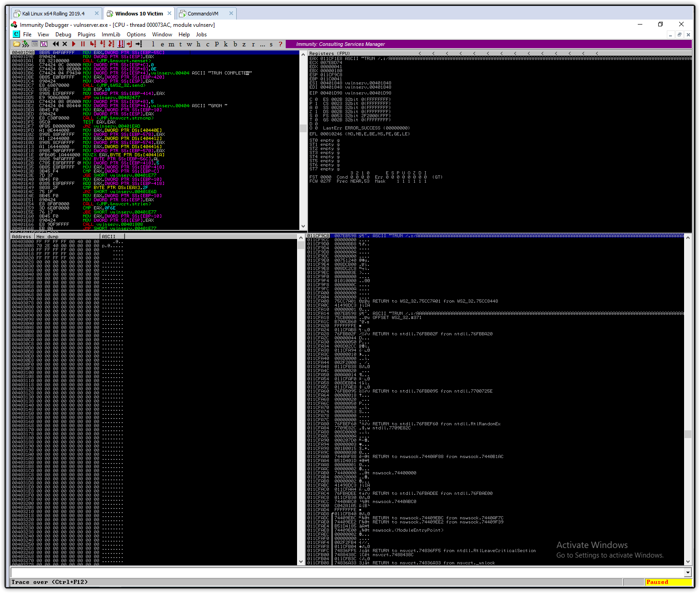This screenshot has height=593, width=700.
Task: Show Call stack via the k button
Action: (226, 44)
